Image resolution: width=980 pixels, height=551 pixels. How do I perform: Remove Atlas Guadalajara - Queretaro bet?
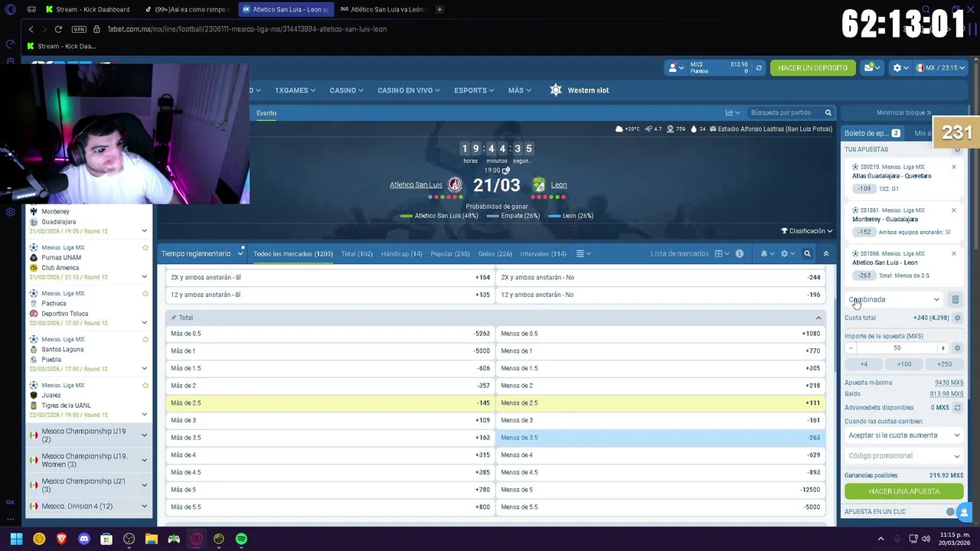pos(953,167)
